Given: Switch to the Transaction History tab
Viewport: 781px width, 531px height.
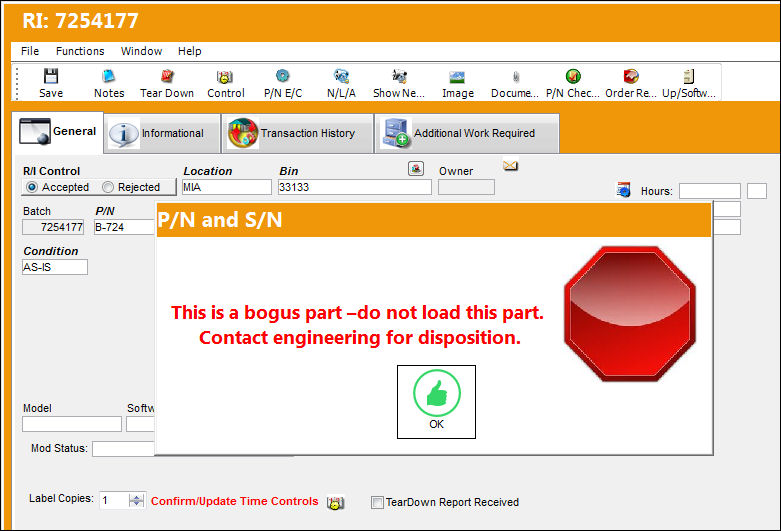Looking at the screenshot, I should (x=297, y=133).
